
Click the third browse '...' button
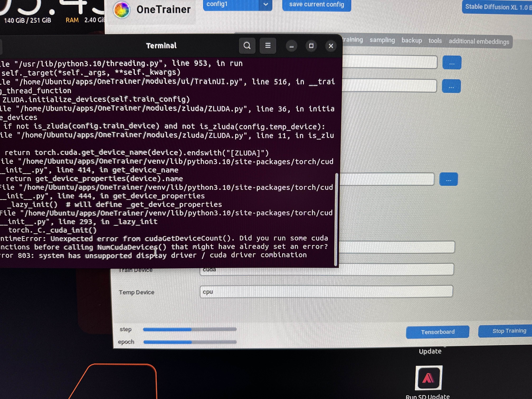(x=448, y=179)
